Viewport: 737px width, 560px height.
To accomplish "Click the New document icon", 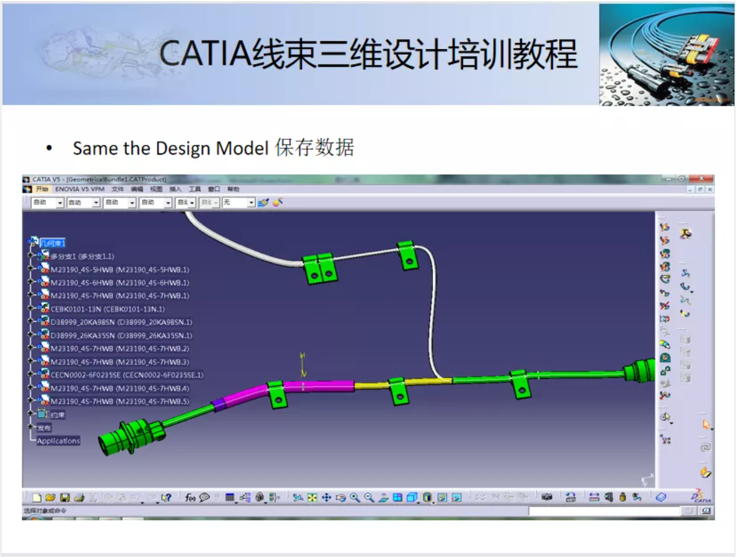I will pyautogui.click(x=37, y=498).
